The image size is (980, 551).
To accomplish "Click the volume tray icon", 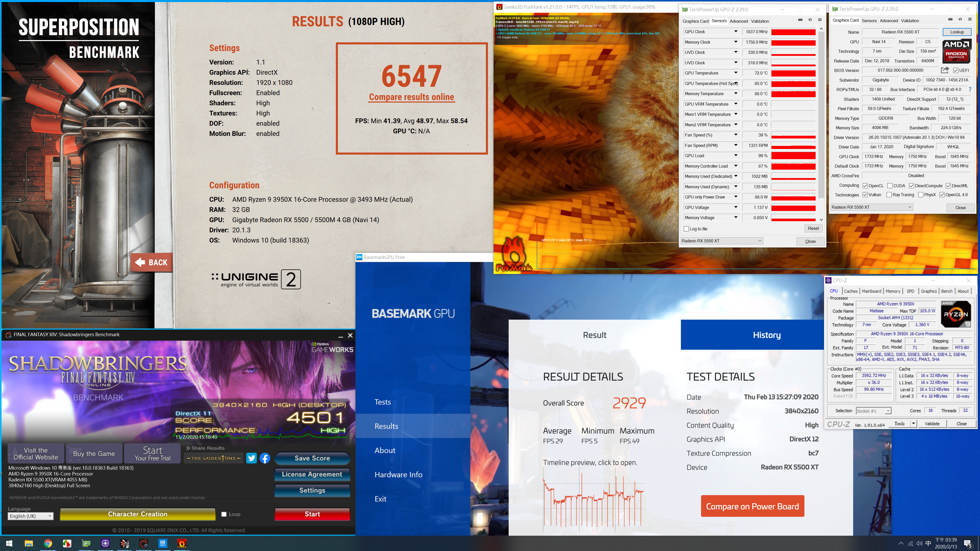I will (x=919, y=543).
